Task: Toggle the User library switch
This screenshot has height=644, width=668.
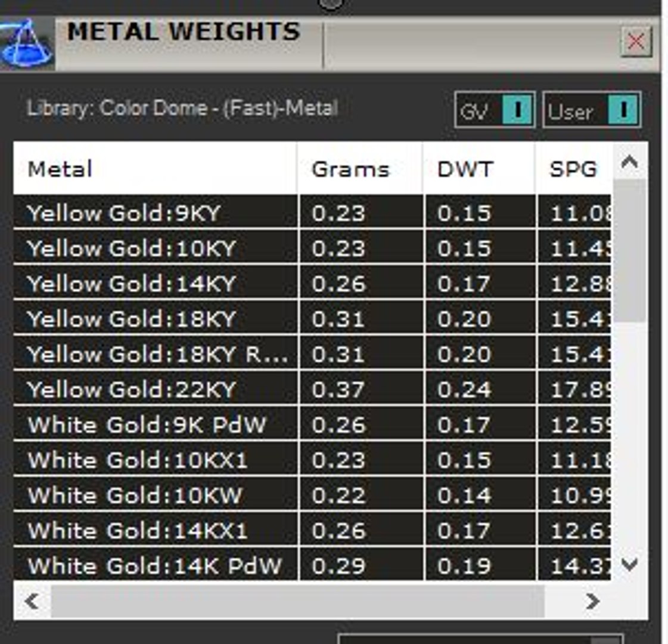Action: pyautogui.click(x=592, y=110)
